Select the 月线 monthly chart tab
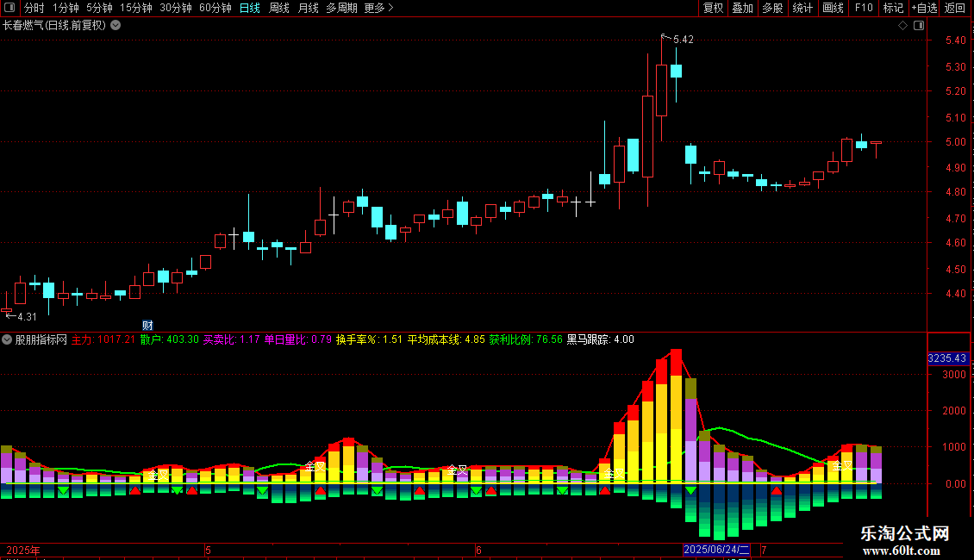This screenshot has width=974, height=560. (x=308, y=8)
